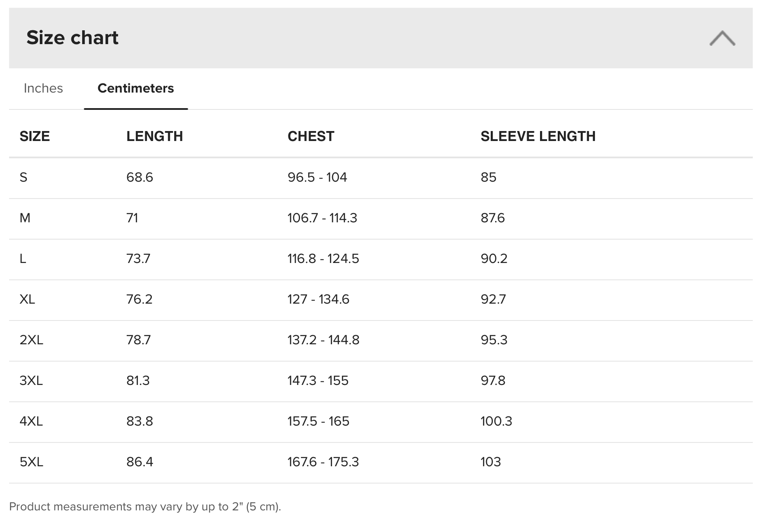Click sleeve length value 87.6

[x=493, y=218]
